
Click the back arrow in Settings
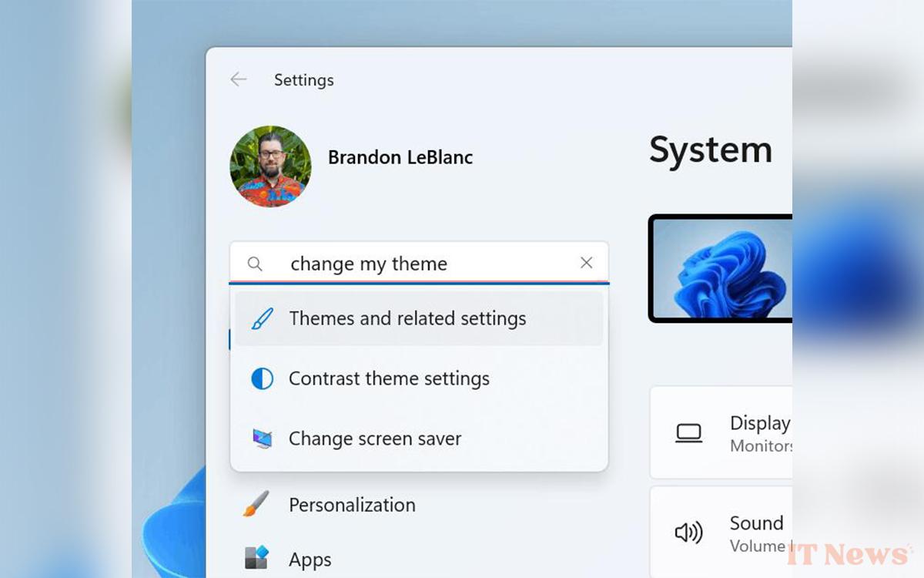coord(239,79)
